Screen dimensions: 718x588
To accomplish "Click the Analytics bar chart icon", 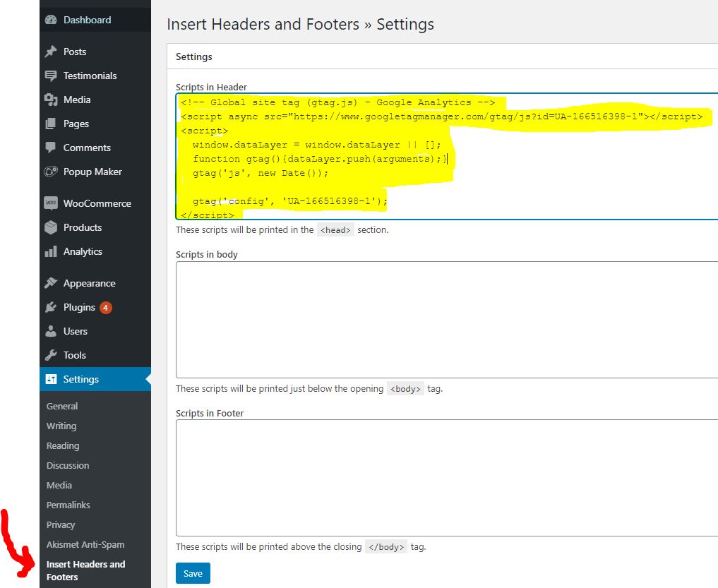I will 52,251.
